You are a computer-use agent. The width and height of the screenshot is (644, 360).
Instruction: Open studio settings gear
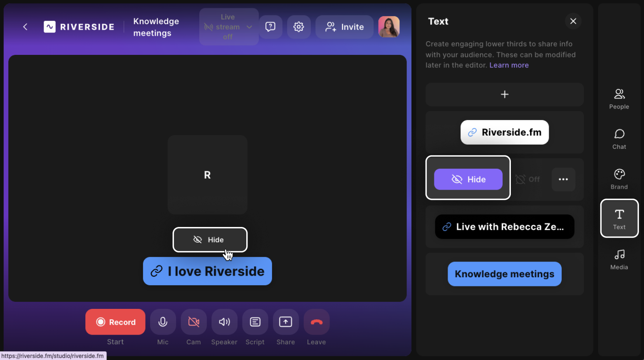pos(299,27)
